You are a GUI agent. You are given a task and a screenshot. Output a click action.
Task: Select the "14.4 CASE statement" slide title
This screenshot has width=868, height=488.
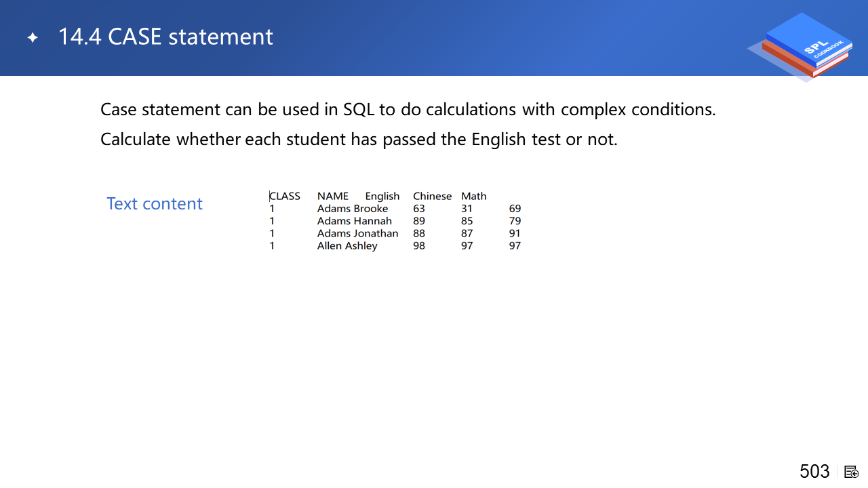(x=165, y=37)
